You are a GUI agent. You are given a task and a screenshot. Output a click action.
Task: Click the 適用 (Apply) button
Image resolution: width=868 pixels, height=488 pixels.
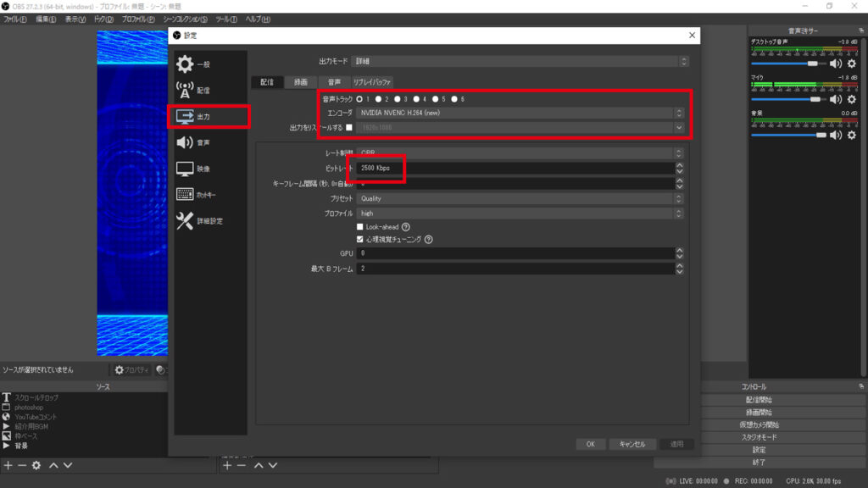[676, 443]
